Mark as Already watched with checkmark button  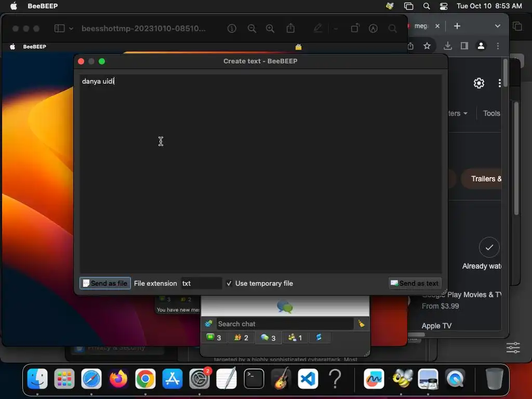point(489,247)
